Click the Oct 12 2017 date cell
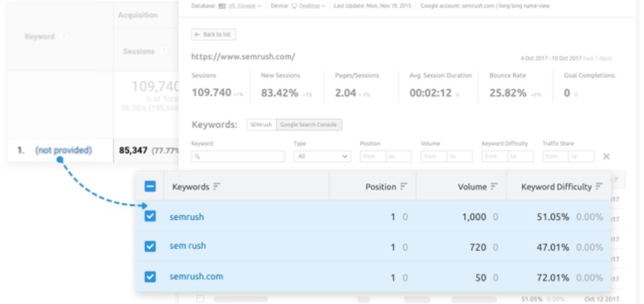 601,299
